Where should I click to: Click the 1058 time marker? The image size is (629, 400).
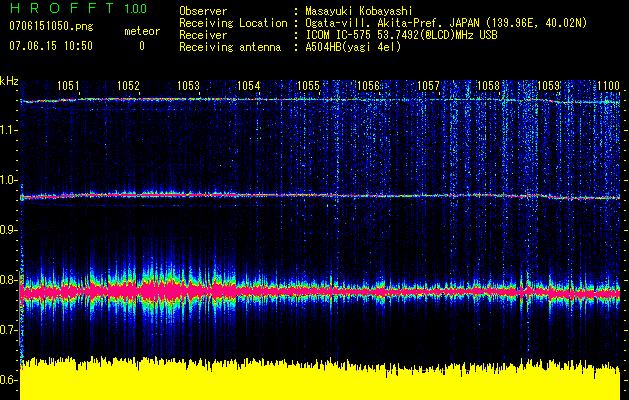coord(489,85)
